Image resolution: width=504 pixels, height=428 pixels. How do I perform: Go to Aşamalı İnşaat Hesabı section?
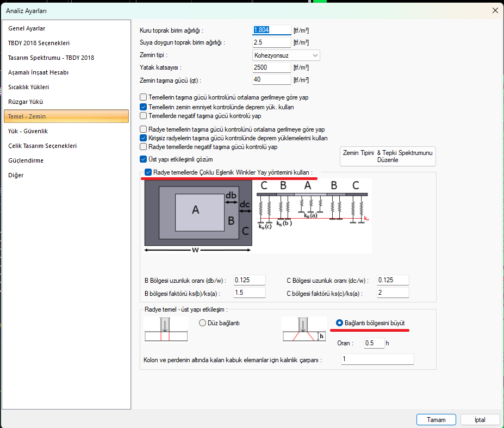66,72
